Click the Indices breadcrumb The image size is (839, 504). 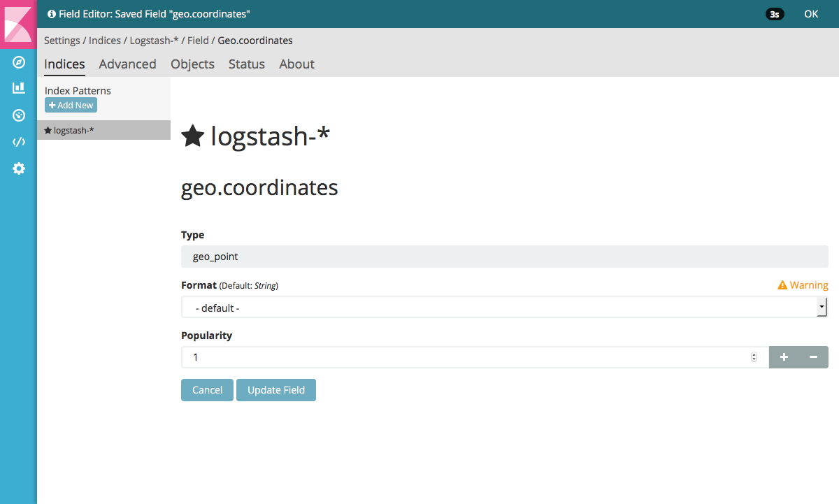pos(105,41)
